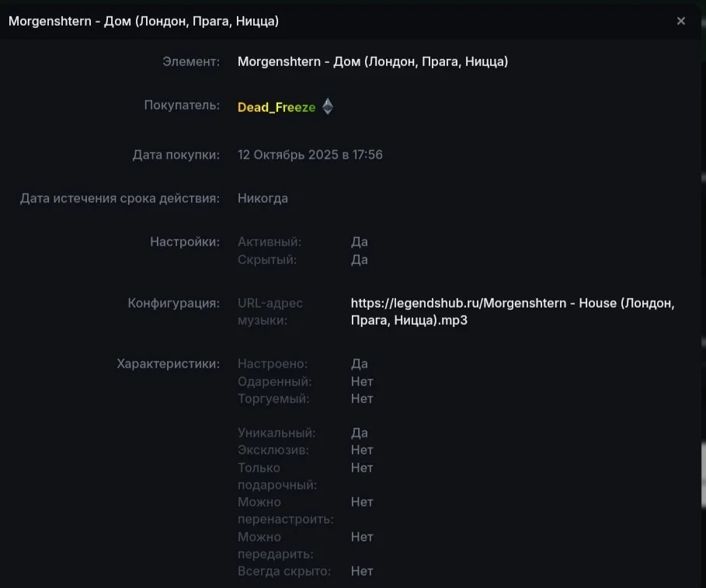Click the Торгуемый characteristic's Нет value
706x588 pixels.
(x=362, y=398)
